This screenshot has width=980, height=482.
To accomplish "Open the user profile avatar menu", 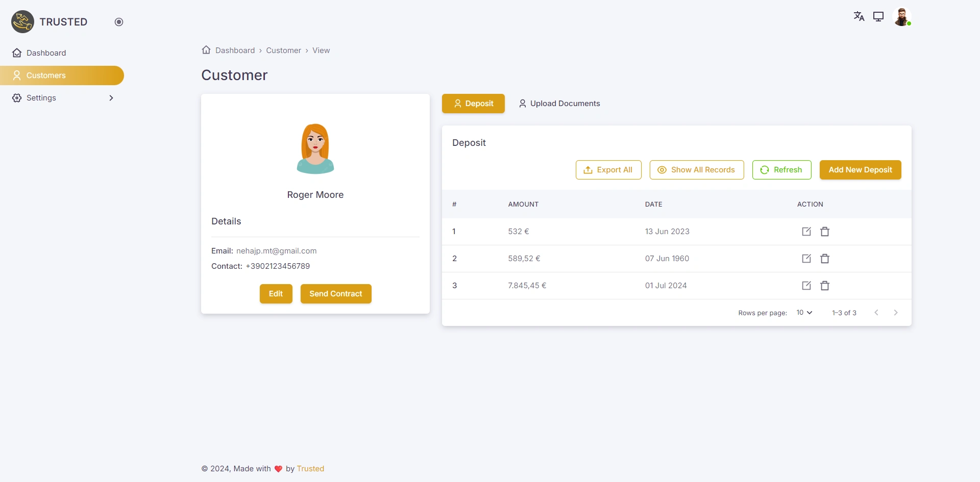I will (x=902, y=17).
